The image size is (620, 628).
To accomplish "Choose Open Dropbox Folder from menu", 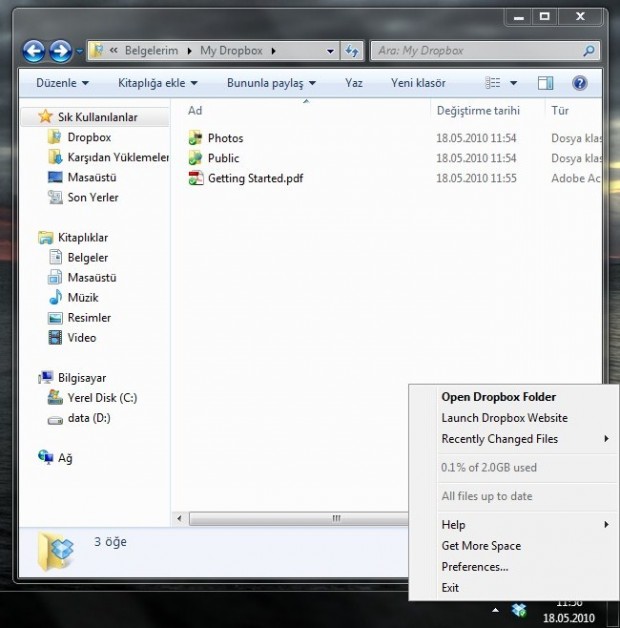I will [498, 397].
